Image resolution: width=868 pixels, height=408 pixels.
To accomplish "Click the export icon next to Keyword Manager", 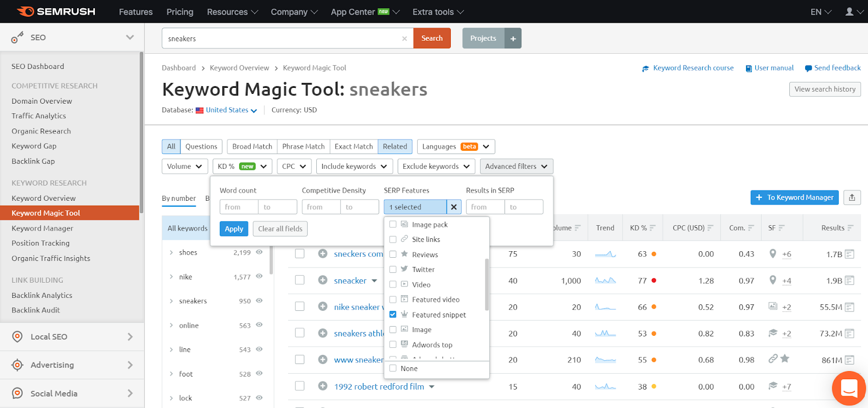I will point(852,197).
